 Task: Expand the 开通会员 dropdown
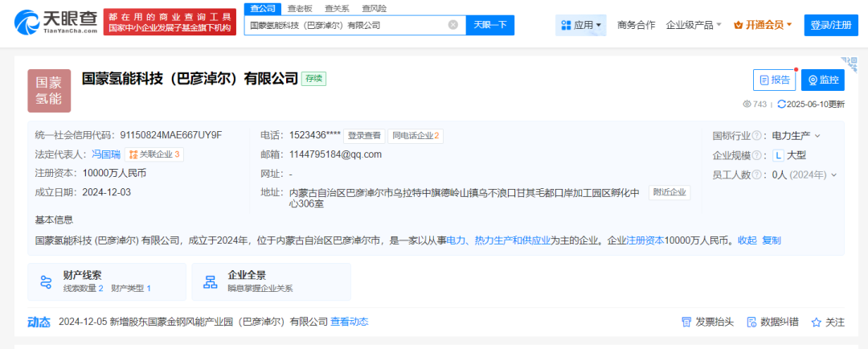pos(763,25)
